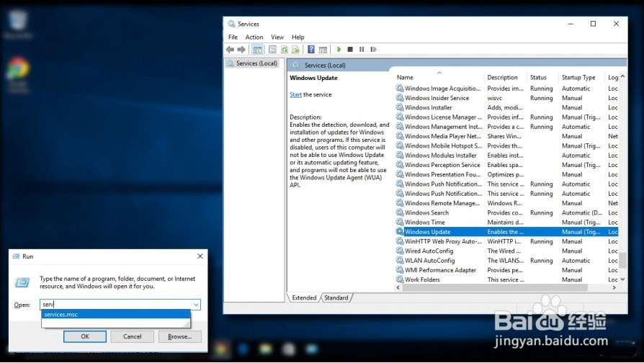Click the gear icon beside Work Folders
The image size is (644, 363).
[400, 279]
